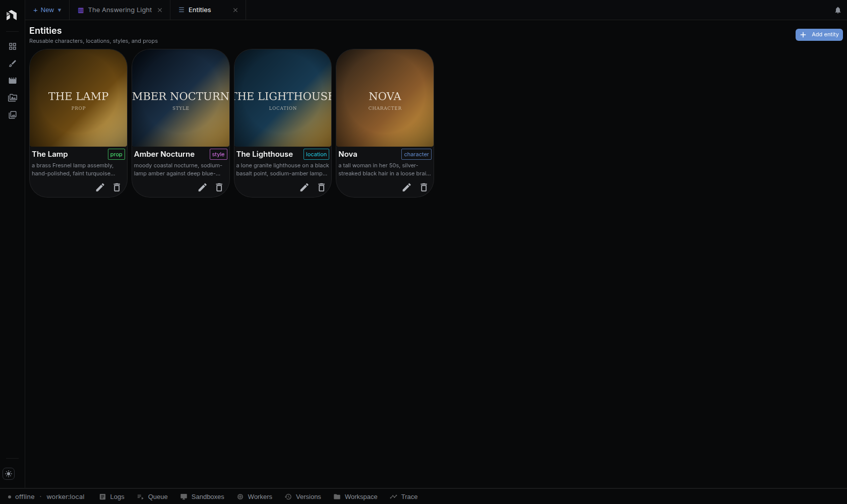Open Workspace in the status bar
The height and width of the screenshot is (504, 847).
[355, 497]
